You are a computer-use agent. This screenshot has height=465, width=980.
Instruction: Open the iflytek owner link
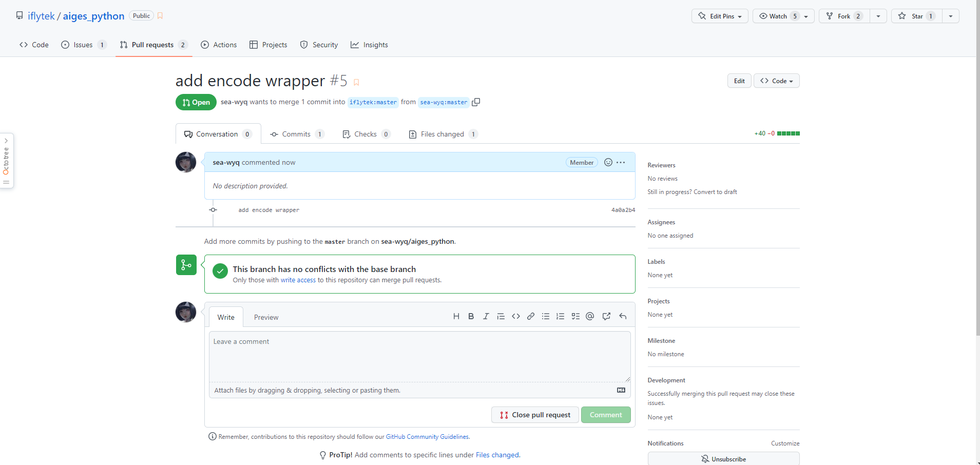point(41,16)
